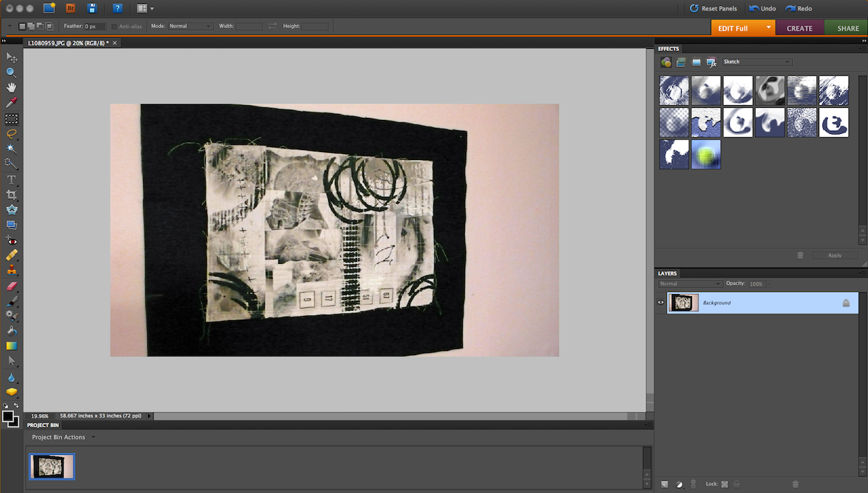Pick the Crop tool

11,194
